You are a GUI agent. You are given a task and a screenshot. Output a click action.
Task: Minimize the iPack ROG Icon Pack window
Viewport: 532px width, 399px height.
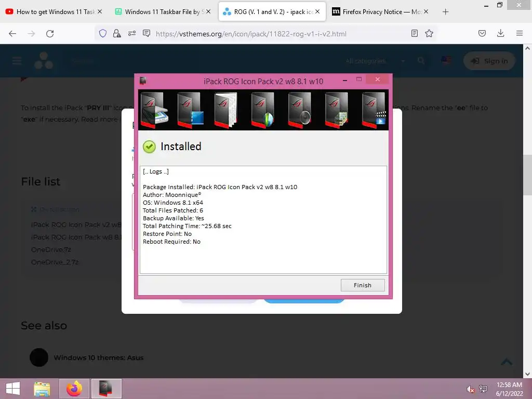(345, 80)
